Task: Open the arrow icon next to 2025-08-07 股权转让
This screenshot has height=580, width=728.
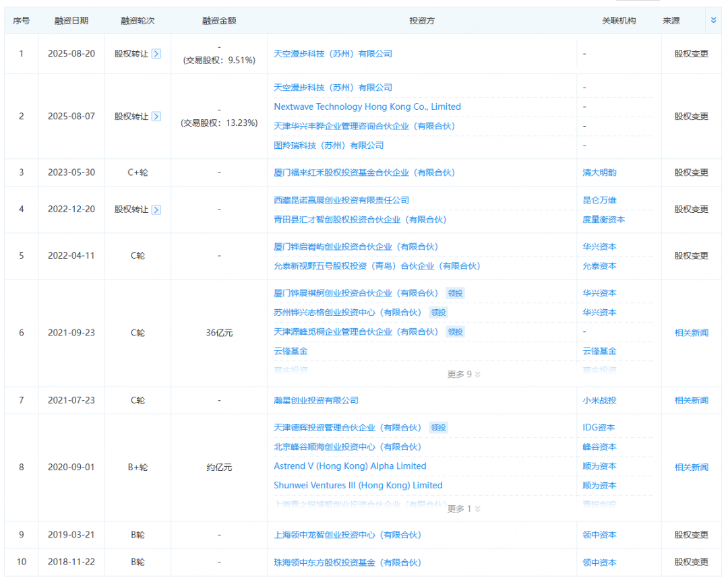Action: point(156,116)
